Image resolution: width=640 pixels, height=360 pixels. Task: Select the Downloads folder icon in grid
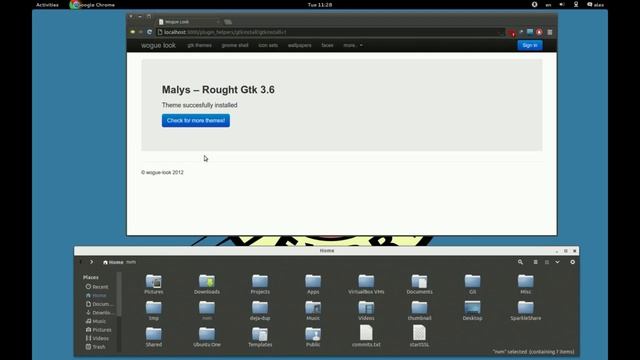(x=207, y=284)
